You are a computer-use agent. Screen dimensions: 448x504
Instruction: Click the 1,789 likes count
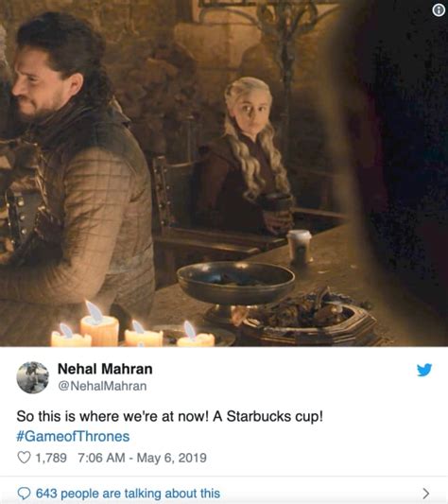[51, 458]
